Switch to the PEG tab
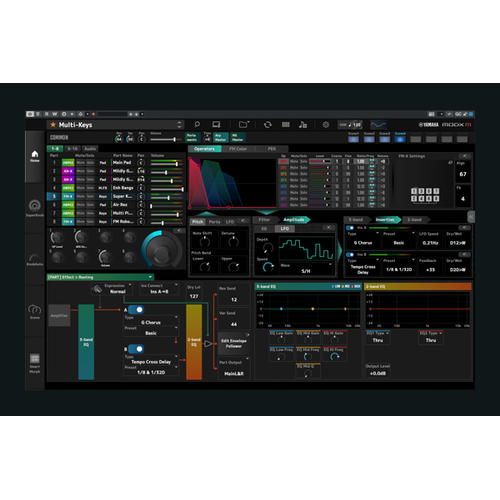Image resolution: width=500 pixels, height=500 pixels. click(x=272, y=149)
